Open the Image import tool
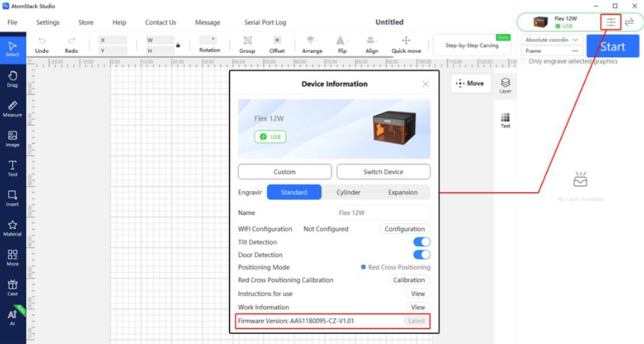Viewport: 644px width, 344px height. pos(12,139)
